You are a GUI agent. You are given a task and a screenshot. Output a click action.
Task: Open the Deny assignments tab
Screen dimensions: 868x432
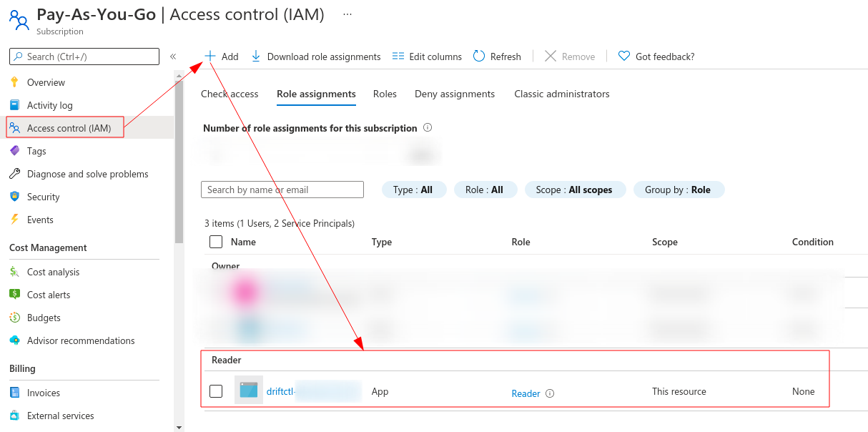[455, 94]
